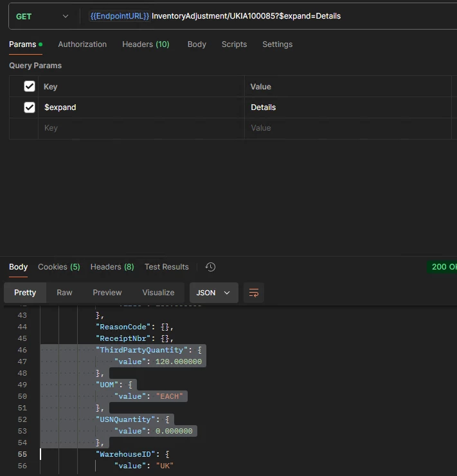Click the "ReasonCode" line in response

click(134, 327)
